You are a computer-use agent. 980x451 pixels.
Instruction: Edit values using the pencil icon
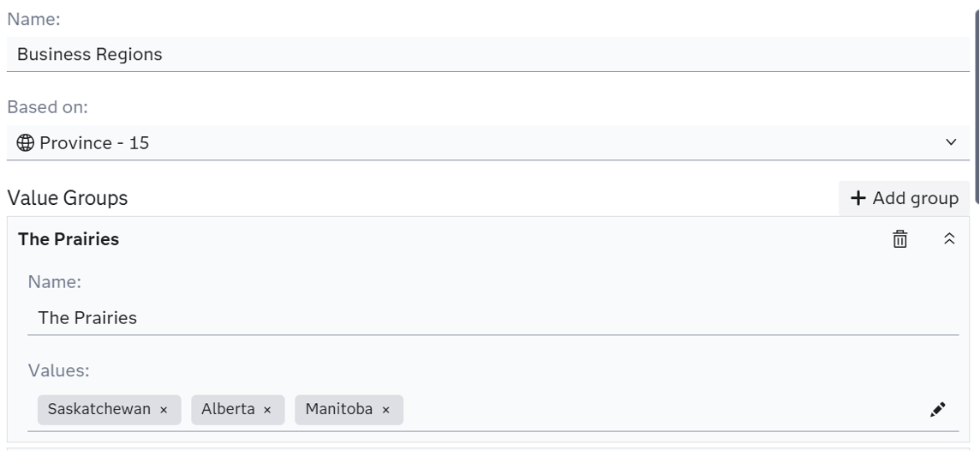point(937,410)
